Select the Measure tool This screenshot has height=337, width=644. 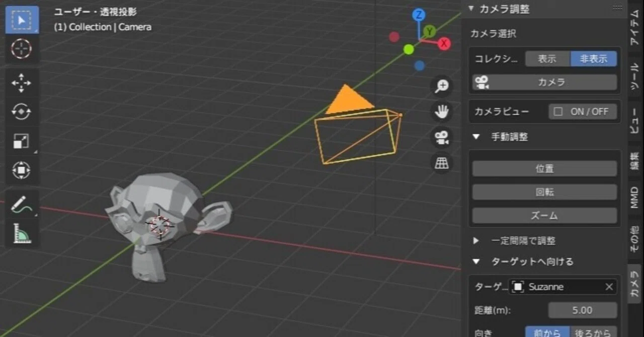click(x=21, y=233)
